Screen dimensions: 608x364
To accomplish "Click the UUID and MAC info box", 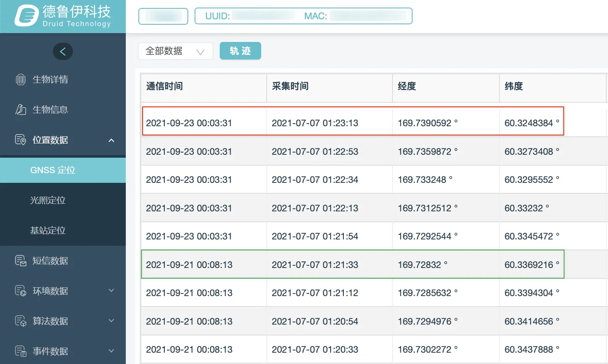I will (303, 16).
